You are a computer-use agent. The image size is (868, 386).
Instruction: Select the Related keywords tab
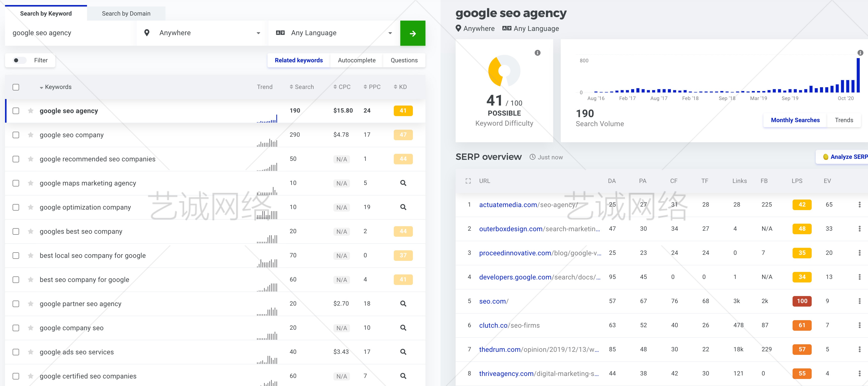(x=298, y=61)
